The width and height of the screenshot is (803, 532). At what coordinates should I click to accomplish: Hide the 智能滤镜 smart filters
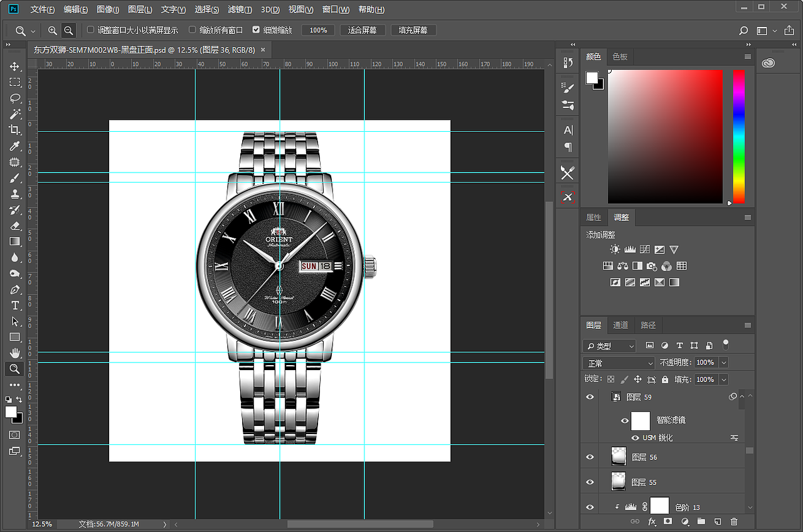[x=625, y=420]
